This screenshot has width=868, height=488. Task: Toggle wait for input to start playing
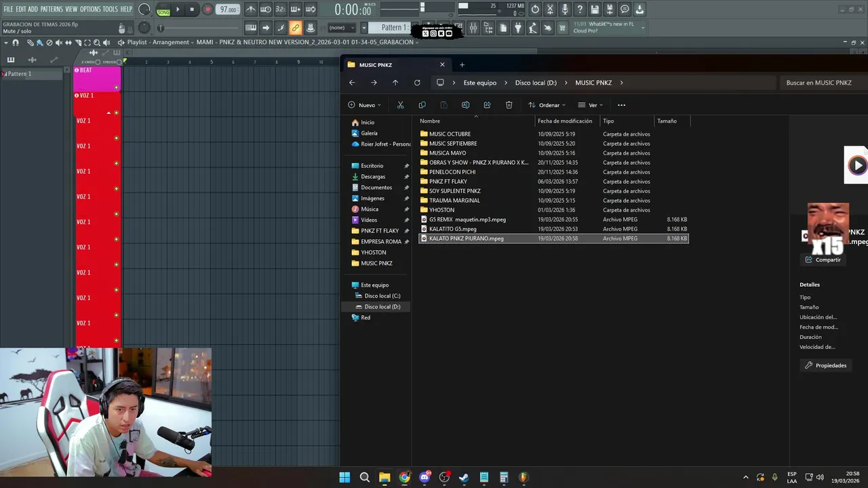pyautogui.click(x=266, y=9)
